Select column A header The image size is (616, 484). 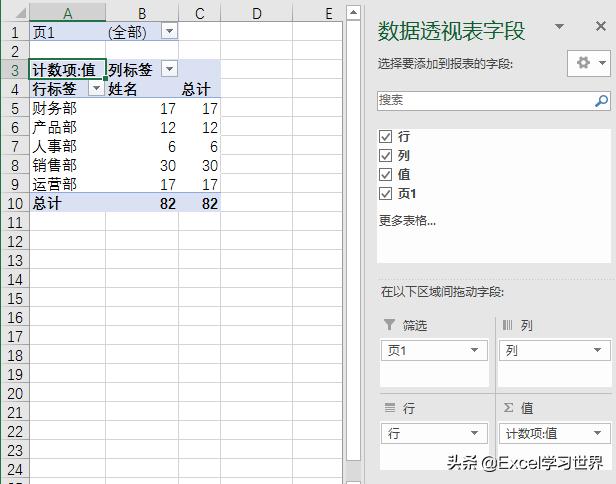(x=68, y=13)
